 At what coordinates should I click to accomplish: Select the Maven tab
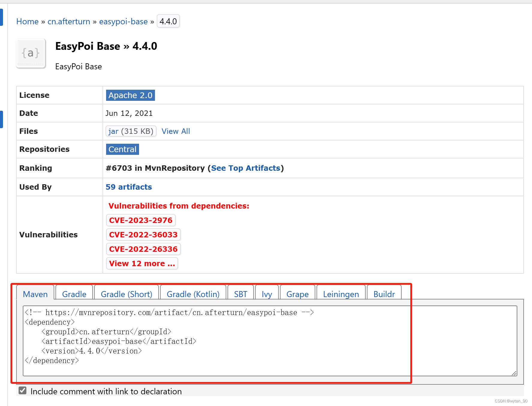point(35,294)
